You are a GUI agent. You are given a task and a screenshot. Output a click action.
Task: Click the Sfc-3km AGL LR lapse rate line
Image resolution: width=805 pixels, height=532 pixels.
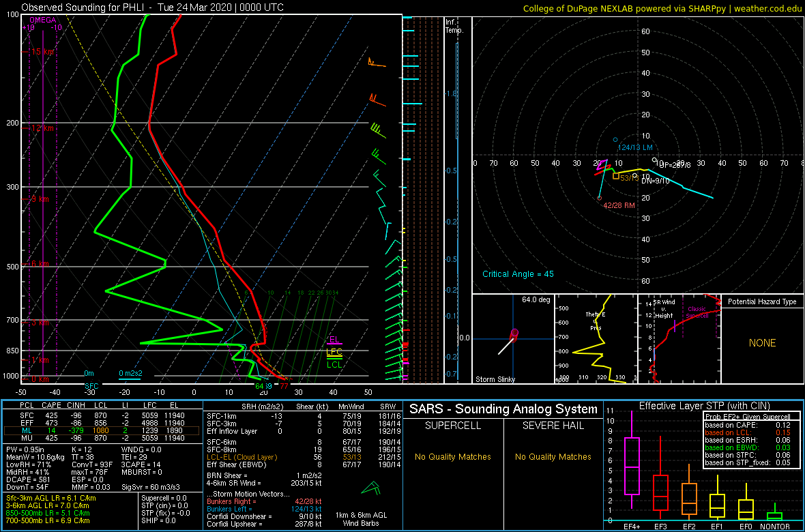click(x=51, y=499)
